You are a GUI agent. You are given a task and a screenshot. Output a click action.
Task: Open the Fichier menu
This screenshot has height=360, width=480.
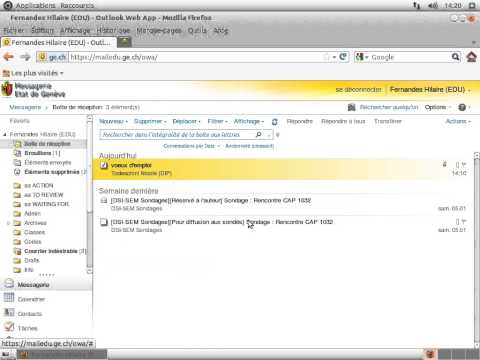(x=14, y=30)
